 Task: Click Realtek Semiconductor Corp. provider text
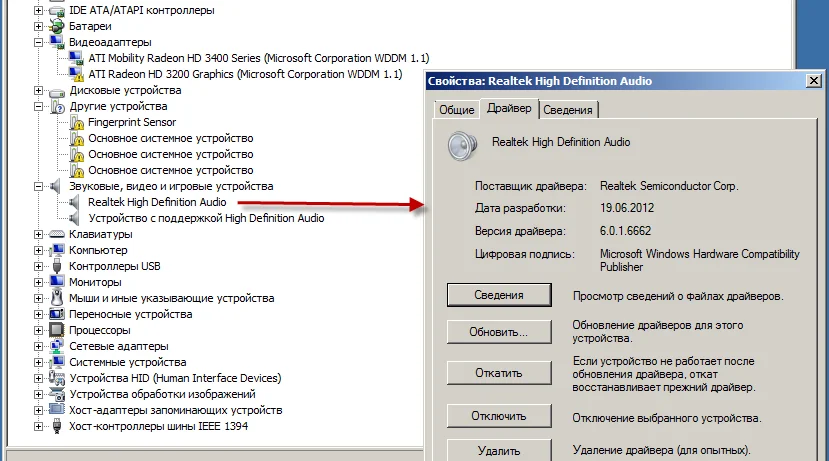(669, 186)
